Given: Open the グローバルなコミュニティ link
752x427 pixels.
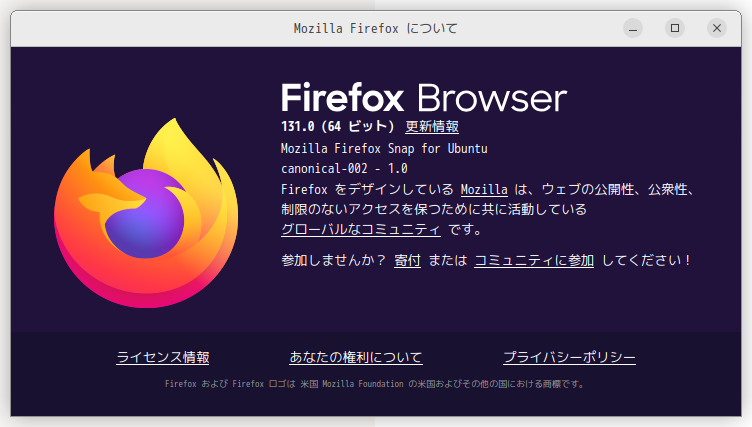Looking at the screenshot, I should coord(361,229).
